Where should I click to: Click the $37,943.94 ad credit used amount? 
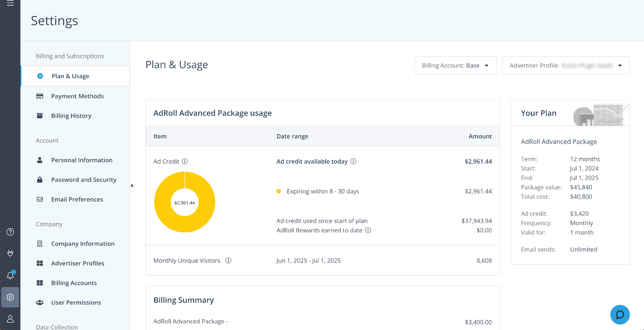[477, 221]
